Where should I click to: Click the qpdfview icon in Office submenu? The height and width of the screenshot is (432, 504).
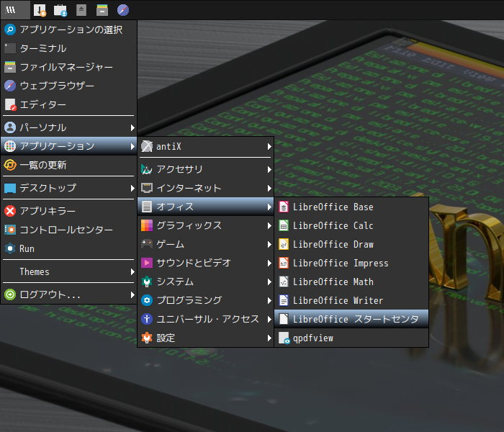click(284, 338)
